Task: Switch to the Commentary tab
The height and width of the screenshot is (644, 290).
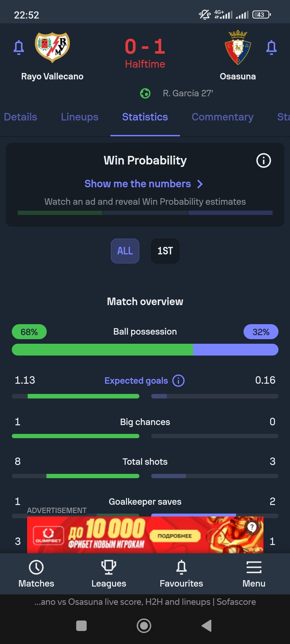Action: coord(222,117)
